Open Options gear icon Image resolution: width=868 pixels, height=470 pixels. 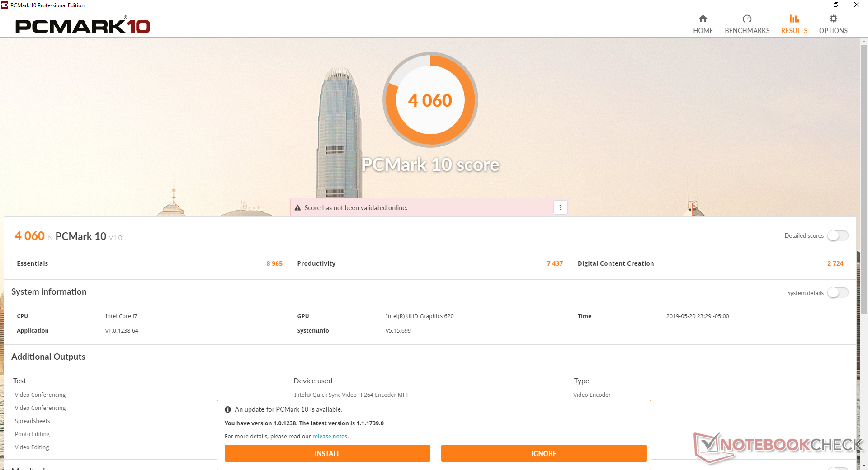click(833, 19)
